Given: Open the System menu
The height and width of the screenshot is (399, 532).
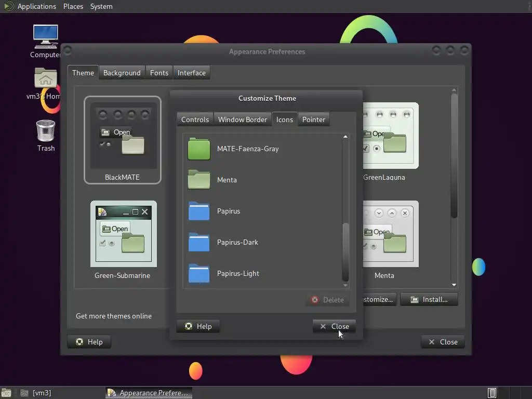Looking at the screenshot, I should (x=101, y=6).
